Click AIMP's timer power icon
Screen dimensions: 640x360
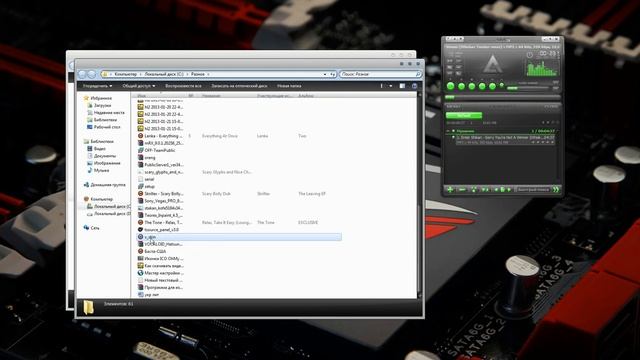pos(529,55)
